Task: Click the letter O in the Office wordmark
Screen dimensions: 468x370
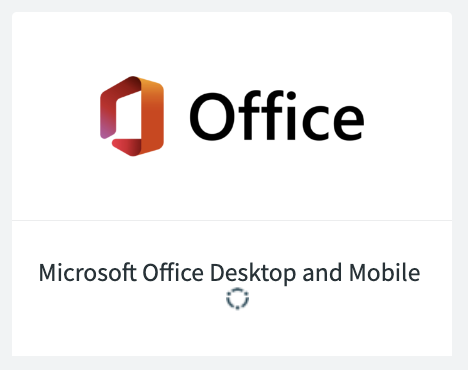Action: 211,117
